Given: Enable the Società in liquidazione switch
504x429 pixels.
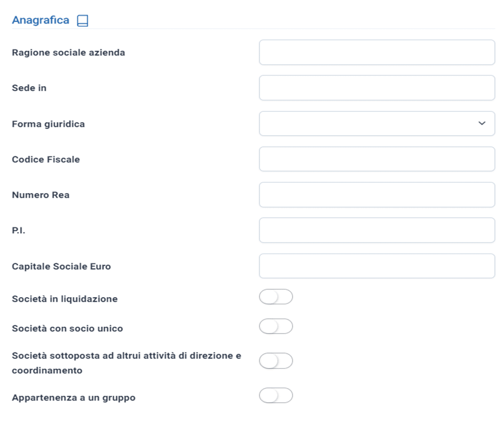Looking at the screenshot, I should (276, 297).
